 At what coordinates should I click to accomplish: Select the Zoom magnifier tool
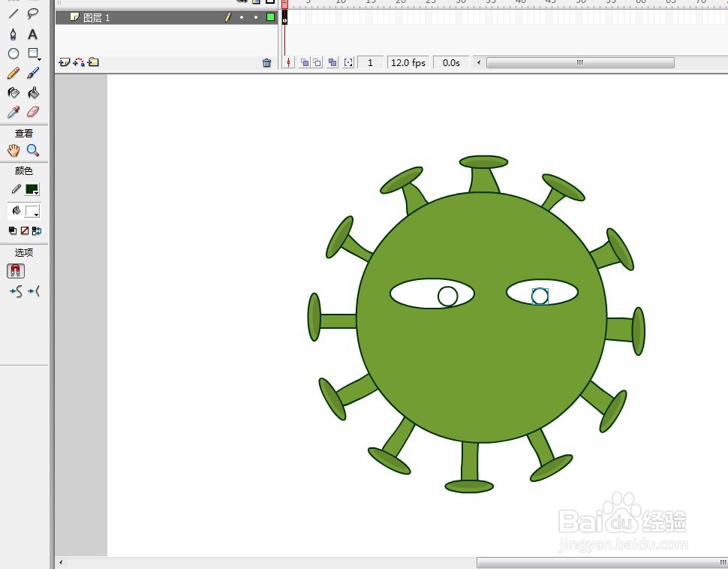coord(32,150)
